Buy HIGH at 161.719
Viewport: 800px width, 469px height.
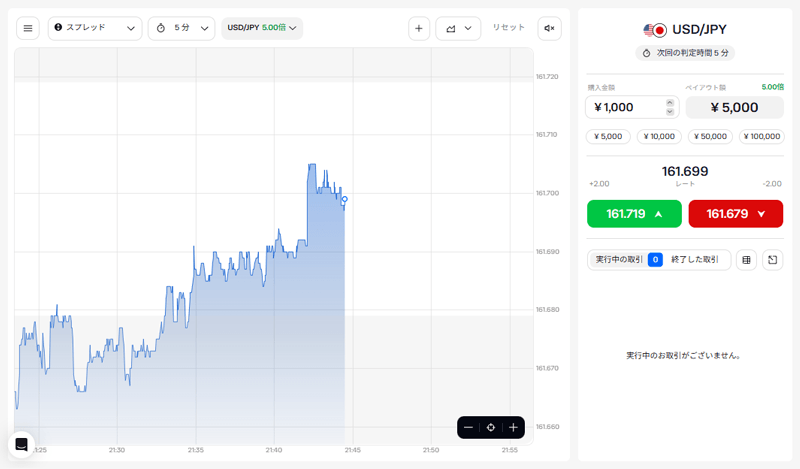(634, 214)
